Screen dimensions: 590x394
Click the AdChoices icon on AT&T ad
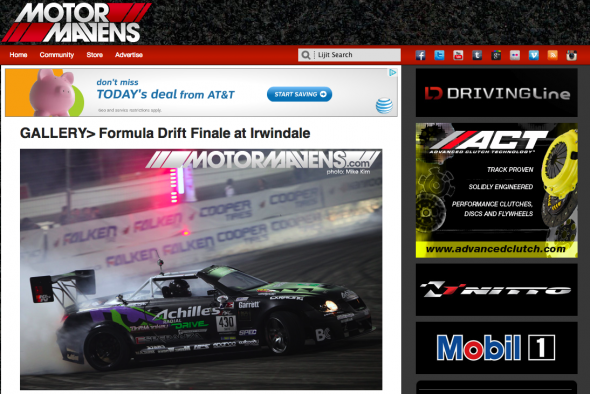click(393, 72)
